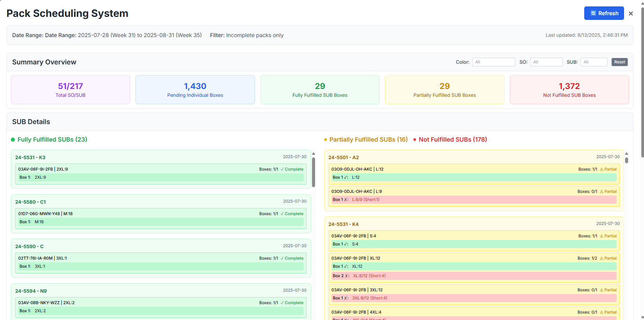Viewport: 644px width, 320px height.
Task: Click the Refresh button
Action: (x=604, y=13)
